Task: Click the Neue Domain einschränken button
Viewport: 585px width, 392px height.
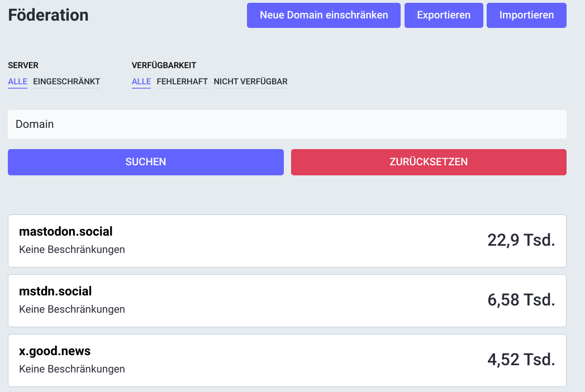Action: click(324, 15)
